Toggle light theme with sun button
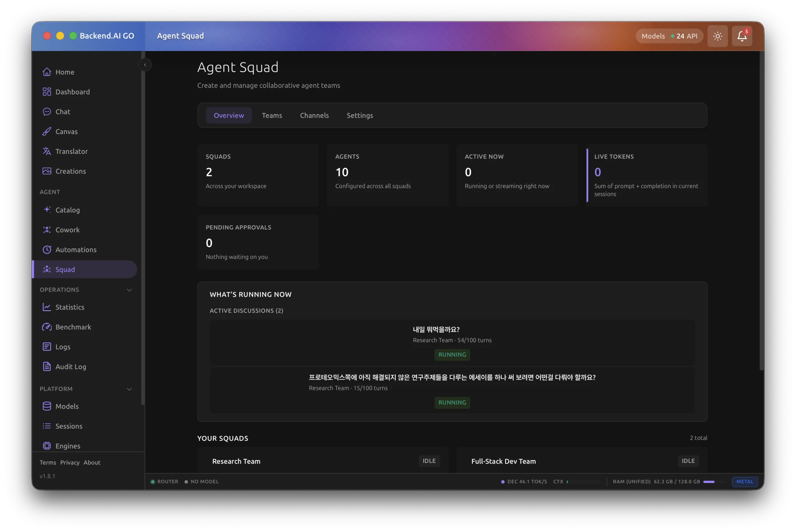 pos(717,36)
